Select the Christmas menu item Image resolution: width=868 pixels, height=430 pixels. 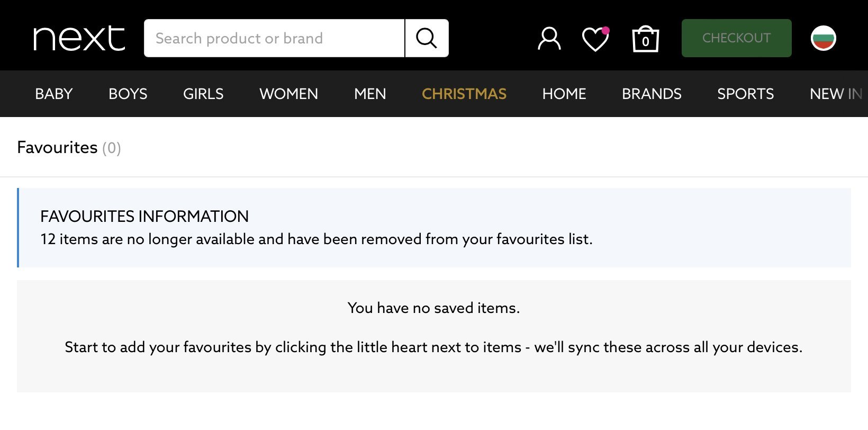[464, 94]
